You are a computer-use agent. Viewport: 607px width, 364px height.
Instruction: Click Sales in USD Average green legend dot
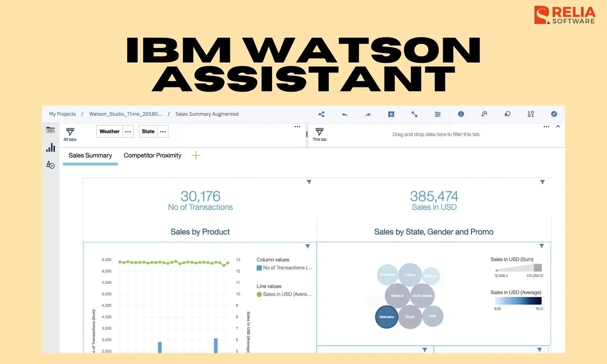coord(259,294)
